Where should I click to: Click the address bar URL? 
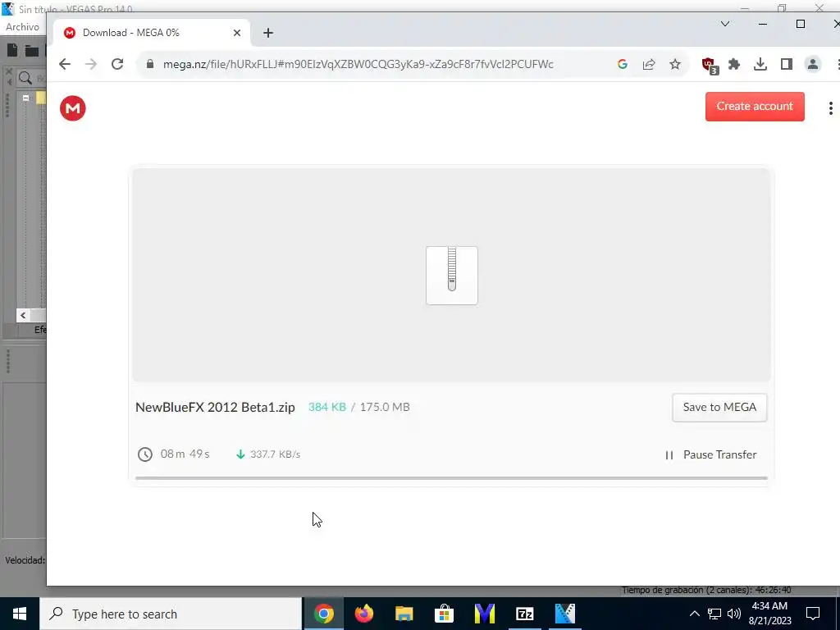tap(358, 64)
